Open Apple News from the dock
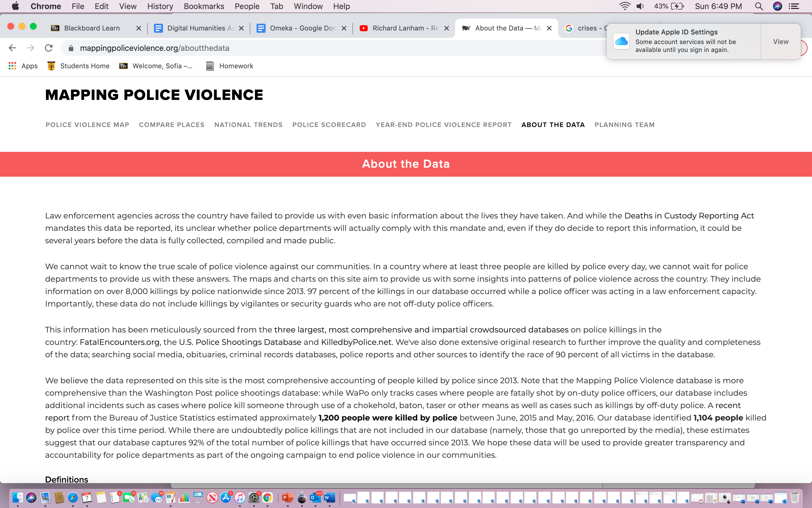812x508 pixels. tap(212, 498)
